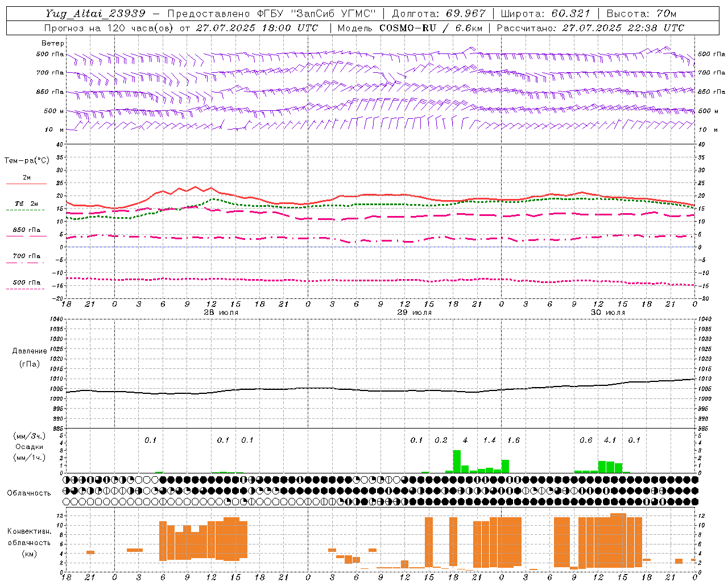Screen dimensions: 728x582
Task: Click the Давление pressure panel label
Action: [30, 351]
